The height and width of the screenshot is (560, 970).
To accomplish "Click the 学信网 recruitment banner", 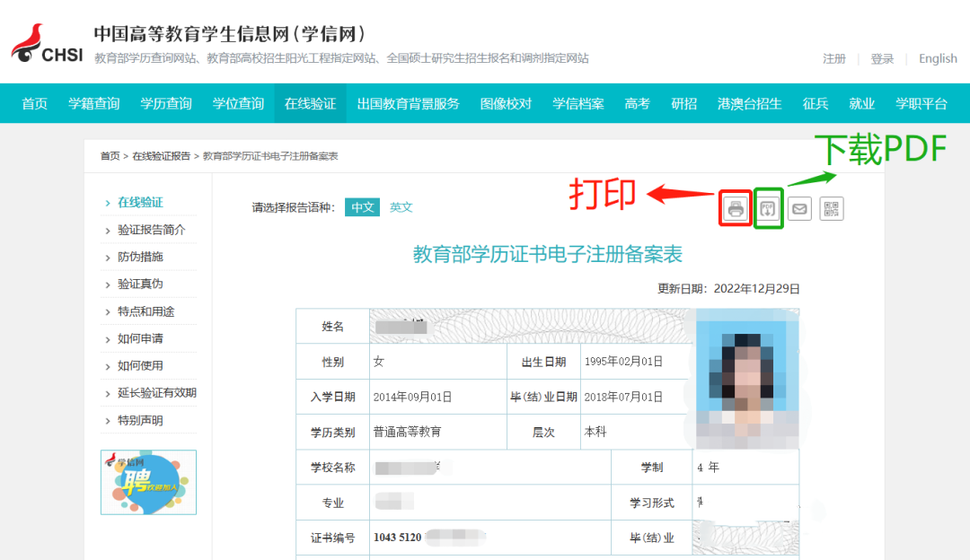I will tap(148, 482).
